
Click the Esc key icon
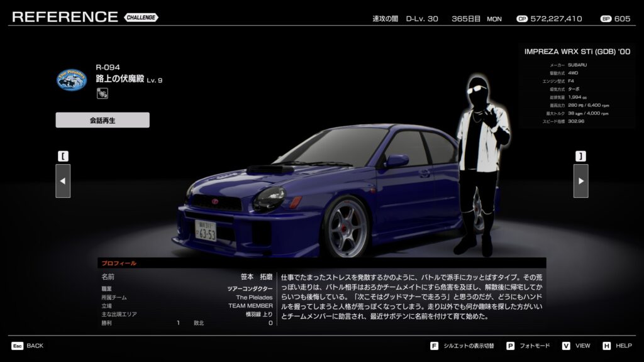pyautogui.click(x=17, y=346)
